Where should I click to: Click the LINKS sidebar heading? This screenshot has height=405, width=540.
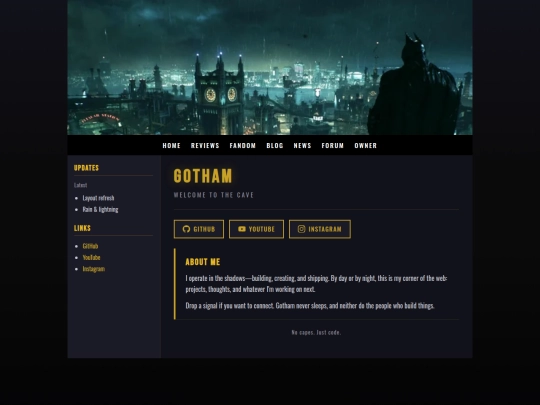tap(82, 228)
